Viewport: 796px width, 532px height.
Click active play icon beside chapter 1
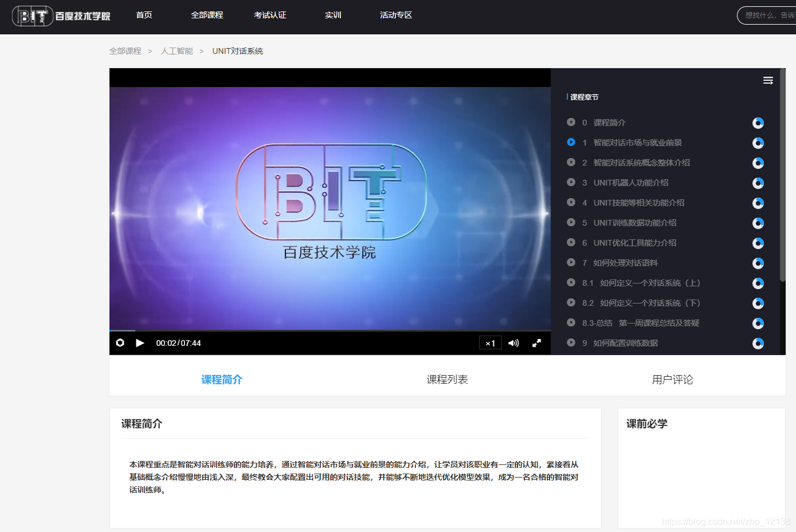[571, 142]
